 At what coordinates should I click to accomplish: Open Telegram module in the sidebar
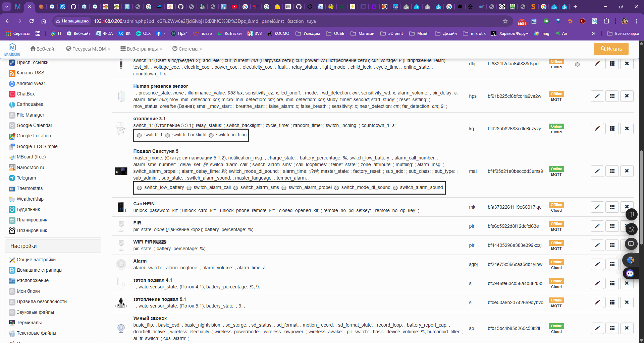pos(26,178)
